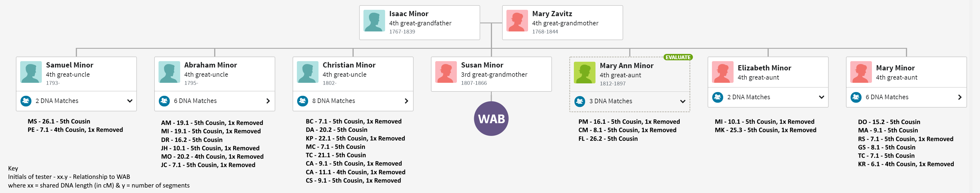Screen dimensions: 980x193
Task: Click Samuel Minor's DNA matches icon
Action: (26, 101)
